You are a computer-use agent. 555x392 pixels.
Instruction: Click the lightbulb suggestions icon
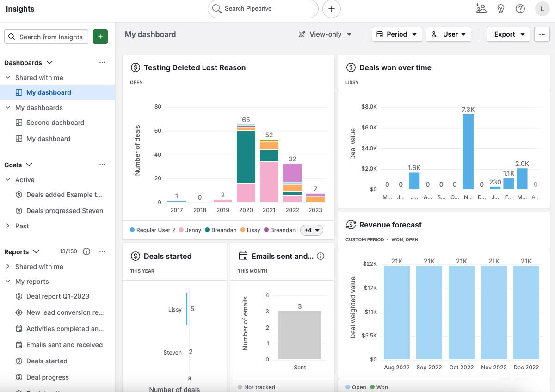click(x=500, y=8)
